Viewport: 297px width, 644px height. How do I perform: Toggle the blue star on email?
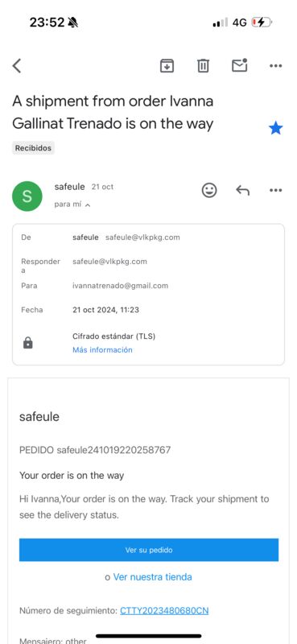tap(275, 129)
